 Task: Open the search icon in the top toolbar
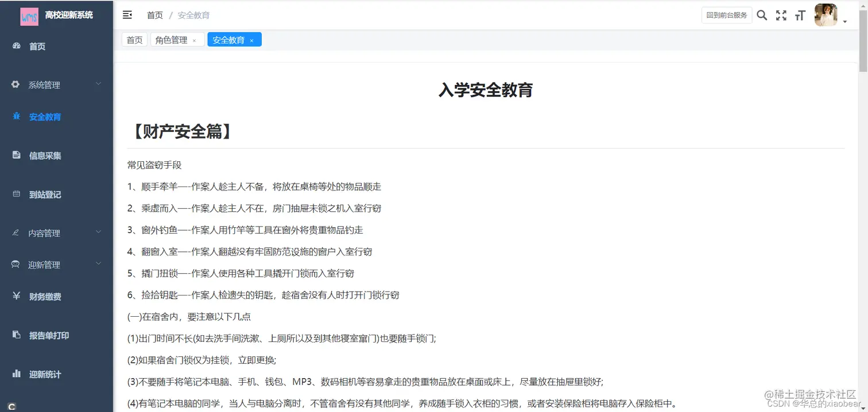pyautogui.click(x=762, y=15)
